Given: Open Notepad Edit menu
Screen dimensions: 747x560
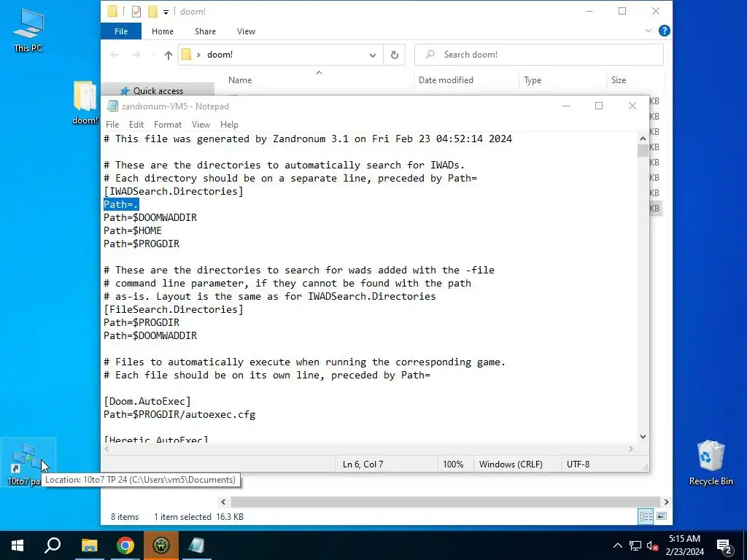Looking at the screenshot, I should click(136, 125).
